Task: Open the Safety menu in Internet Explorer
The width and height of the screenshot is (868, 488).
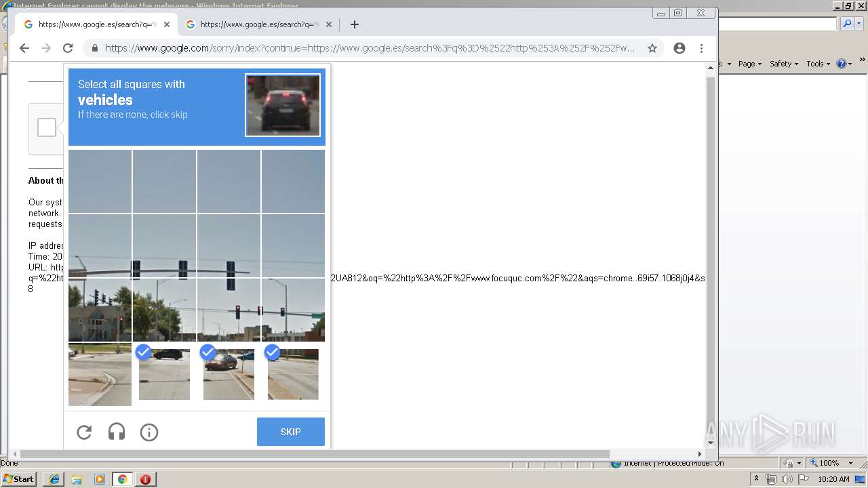Action: [784, 64]
